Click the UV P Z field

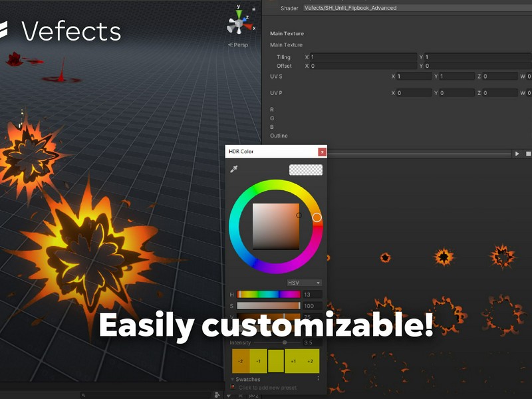tap(501, 92)
